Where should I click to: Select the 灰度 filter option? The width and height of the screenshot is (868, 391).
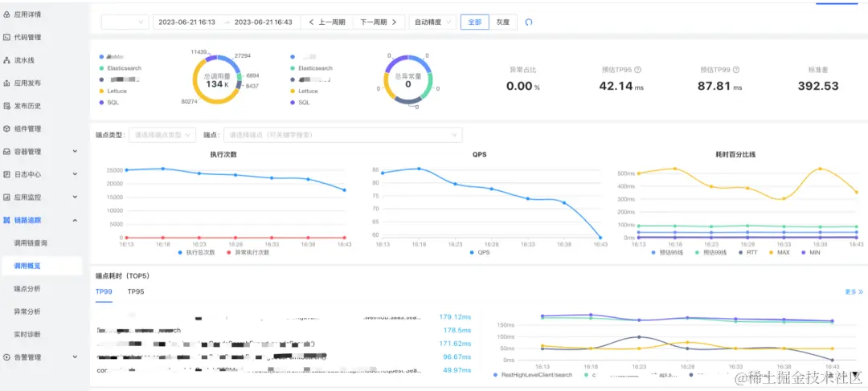coord(502,22)
